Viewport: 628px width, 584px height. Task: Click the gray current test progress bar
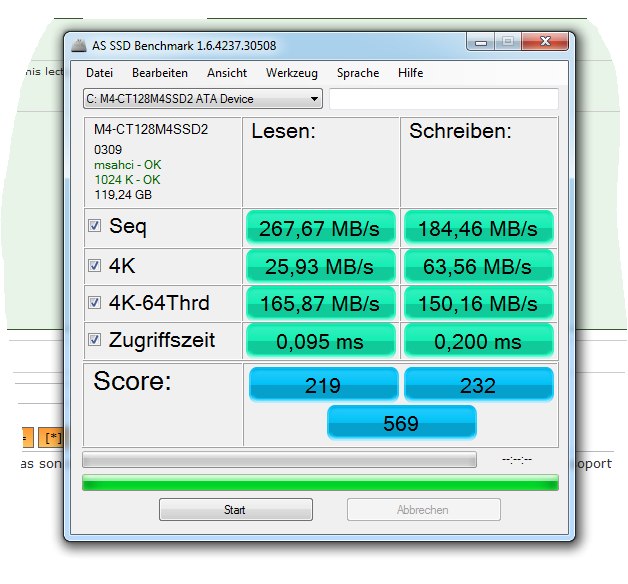[280, 460]
